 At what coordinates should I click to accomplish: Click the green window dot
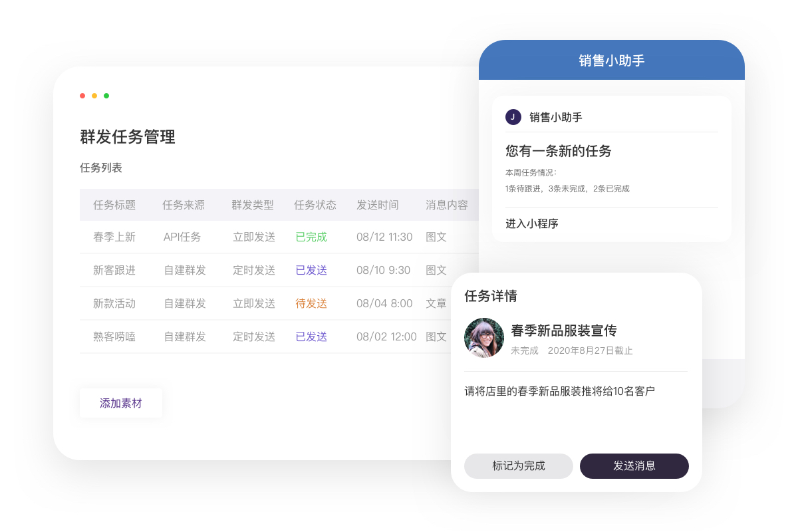106,96
